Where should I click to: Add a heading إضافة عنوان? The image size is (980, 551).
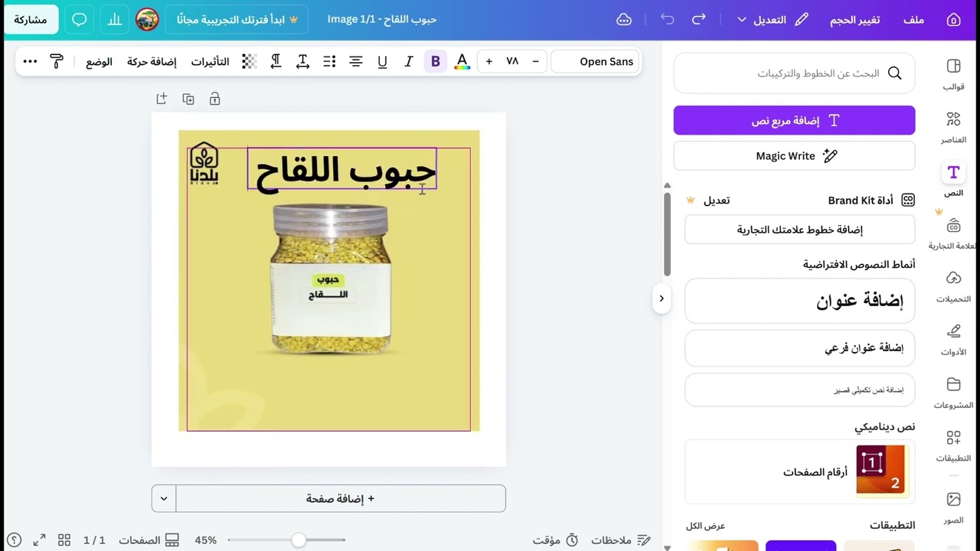(800, 301)
